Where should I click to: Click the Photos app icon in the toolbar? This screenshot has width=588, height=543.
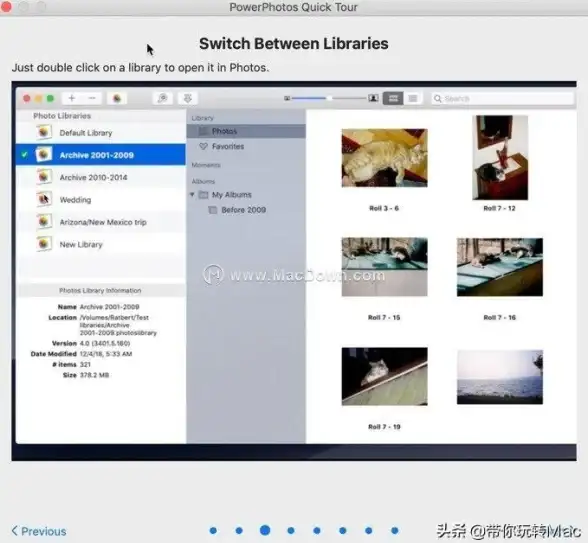pos(117,98)
